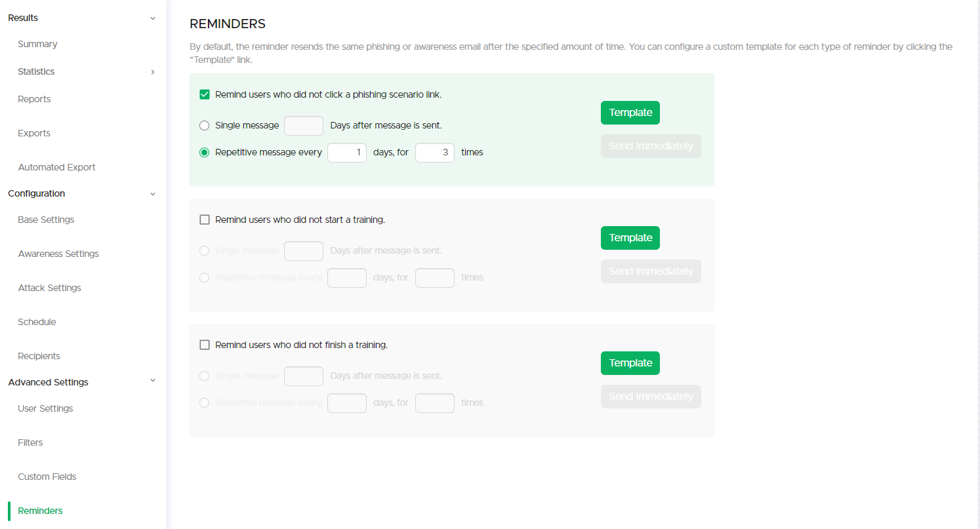Image resolution: width=980 pixels, height=529 pixels.
Task: Select Repetitive message option in phishing reminder
Action: point(205,152)
